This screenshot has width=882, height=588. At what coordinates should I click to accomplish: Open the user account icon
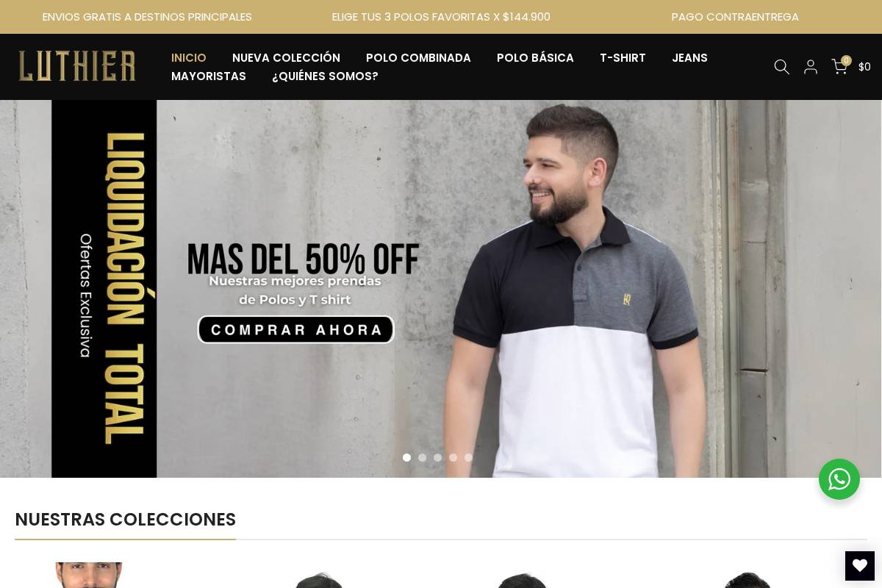pyautogui.click(x=811, y=67)
